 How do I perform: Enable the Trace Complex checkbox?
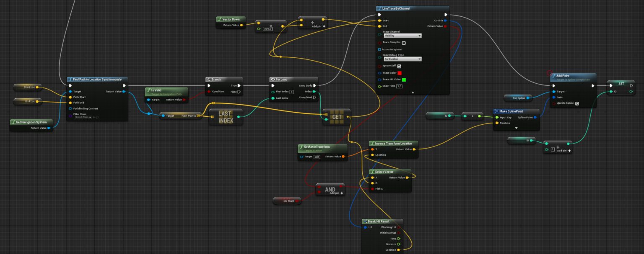(x=404, y=43)
